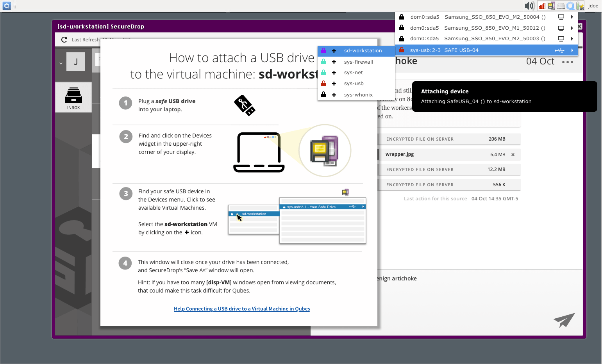Screen dimensions: 602x364
Task: Expand the submenu arrow for SAFE USB-04
Action: 572,50
